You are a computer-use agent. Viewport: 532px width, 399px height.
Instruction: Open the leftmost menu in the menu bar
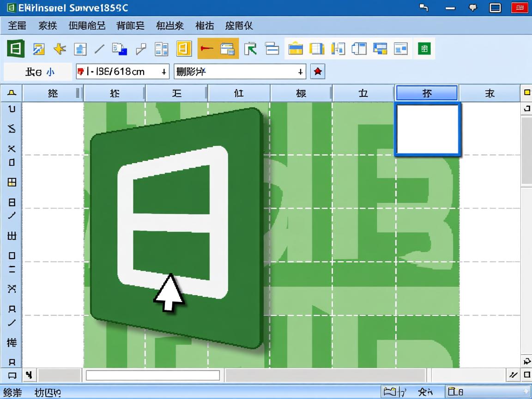tap(17, 26)
